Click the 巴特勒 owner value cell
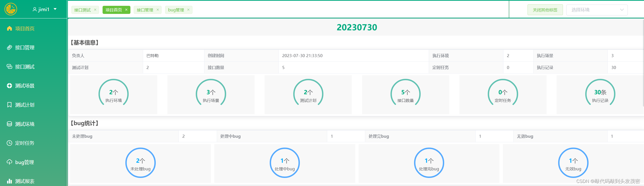This screenshot has height=186, width=644. (173, 56)
